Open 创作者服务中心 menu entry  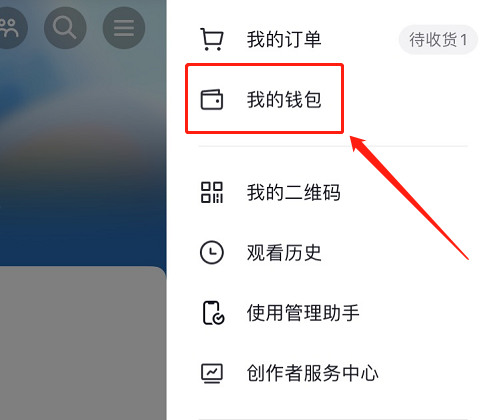(333, 373)
